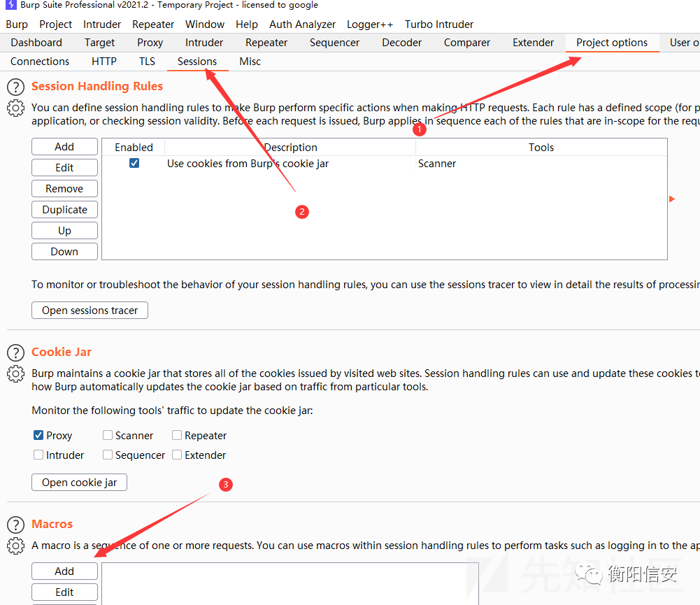700x605 pixels.
Task: Click the Session Handling Rules help icon
Action: click(15, 87)
